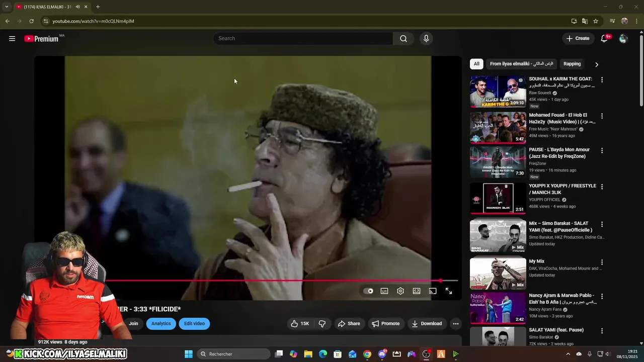This screenshot has height=362, width=644.
Task: Open video Analytics
Action: (161, 324)
